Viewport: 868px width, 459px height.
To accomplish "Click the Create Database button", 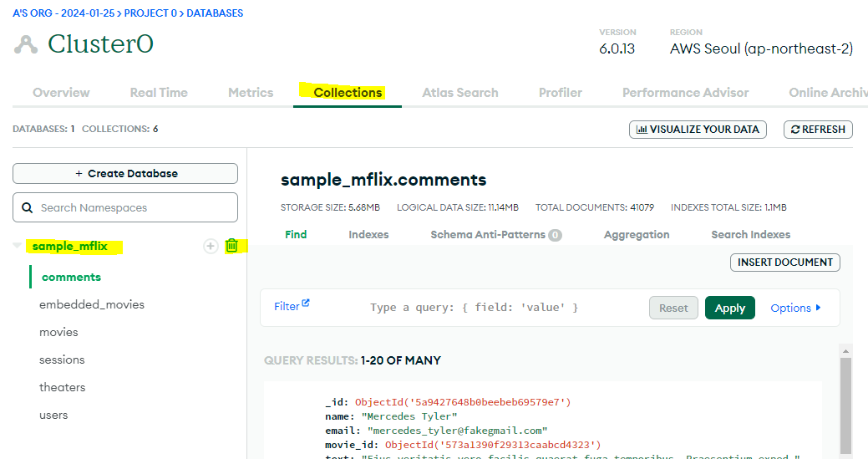I will (125, 173).
